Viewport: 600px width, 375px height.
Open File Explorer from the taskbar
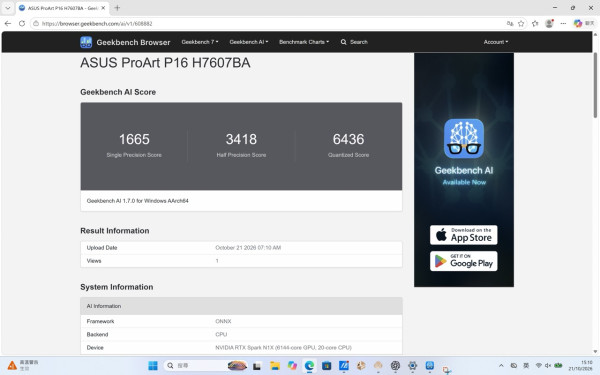[274, 366]
